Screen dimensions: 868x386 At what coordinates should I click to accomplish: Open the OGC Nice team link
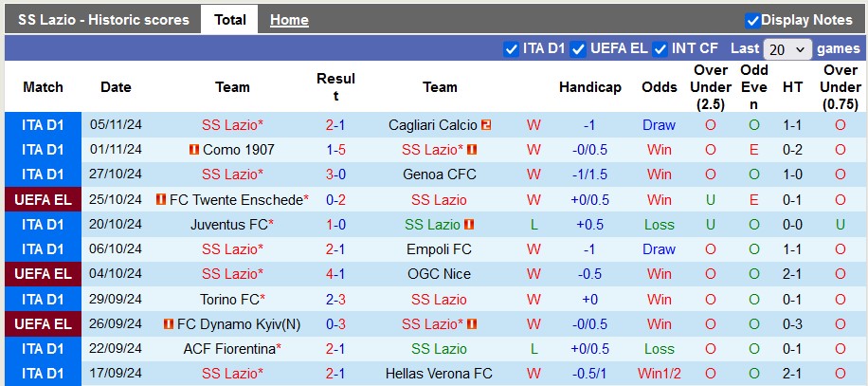439,274
